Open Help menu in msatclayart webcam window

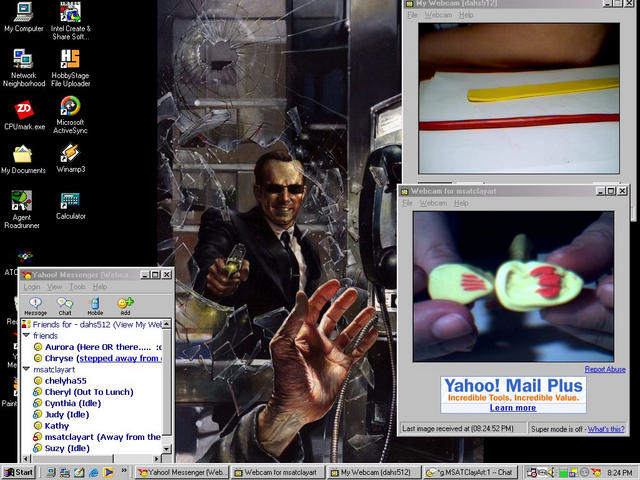pyautogui.click(x=461, y=203)
